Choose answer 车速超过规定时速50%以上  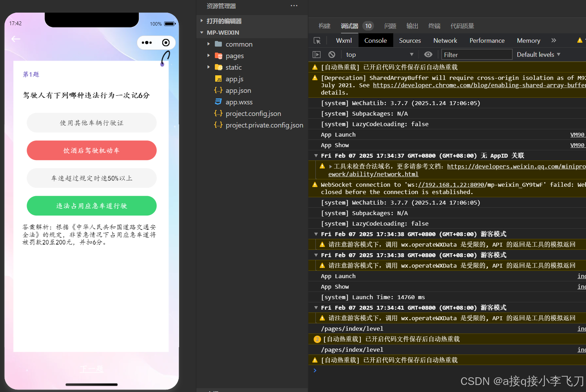91,178
